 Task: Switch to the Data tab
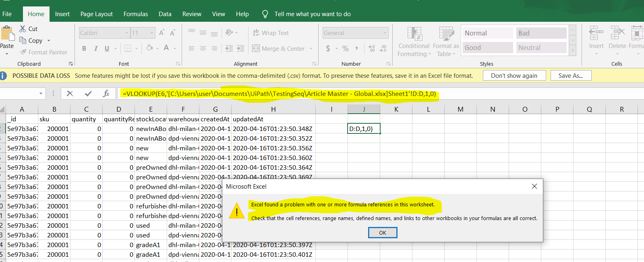click(x=165, y=14)
